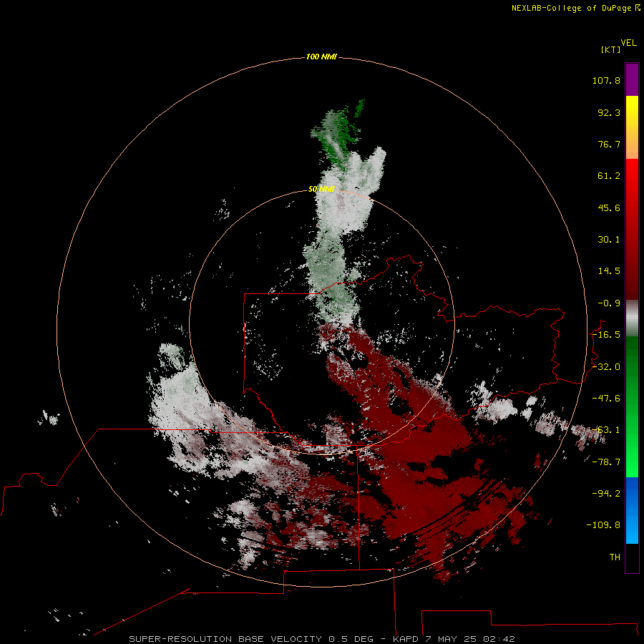Click the -32.0 velocity scale value

[x=606, y=367]
